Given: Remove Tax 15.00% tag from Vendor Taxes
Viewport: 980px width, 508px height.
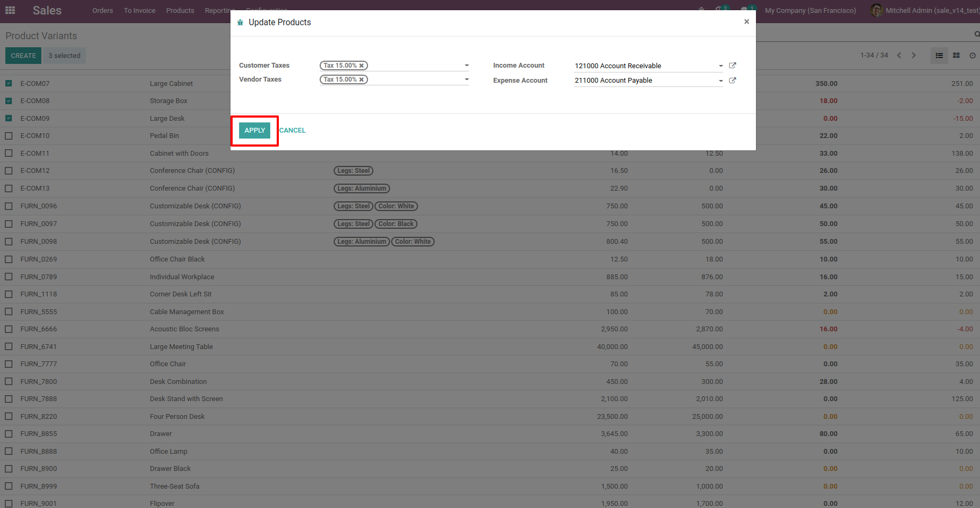Looking at the screenshot, I should [362, 79].
